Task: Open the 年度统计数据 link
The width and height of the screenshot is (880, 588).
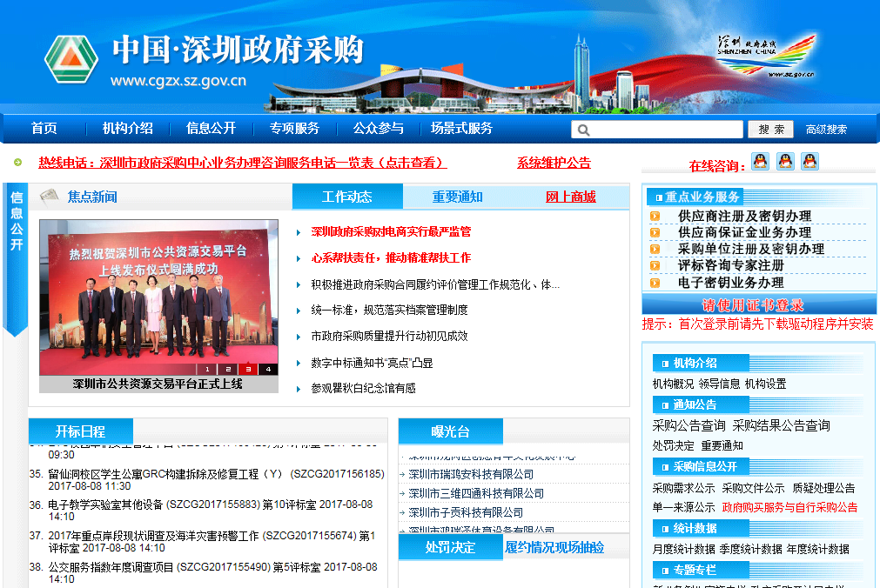Action: coord(817,549)
